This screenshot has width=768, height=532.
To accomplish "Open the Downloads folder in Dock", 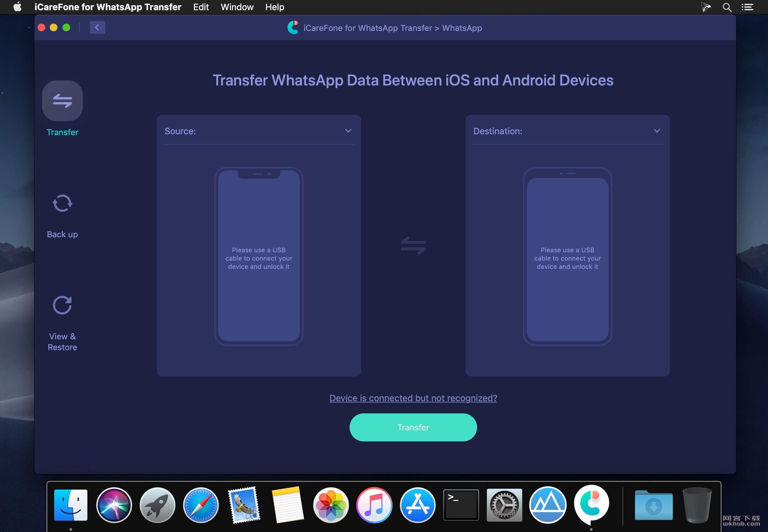I will tap(654, 506).
